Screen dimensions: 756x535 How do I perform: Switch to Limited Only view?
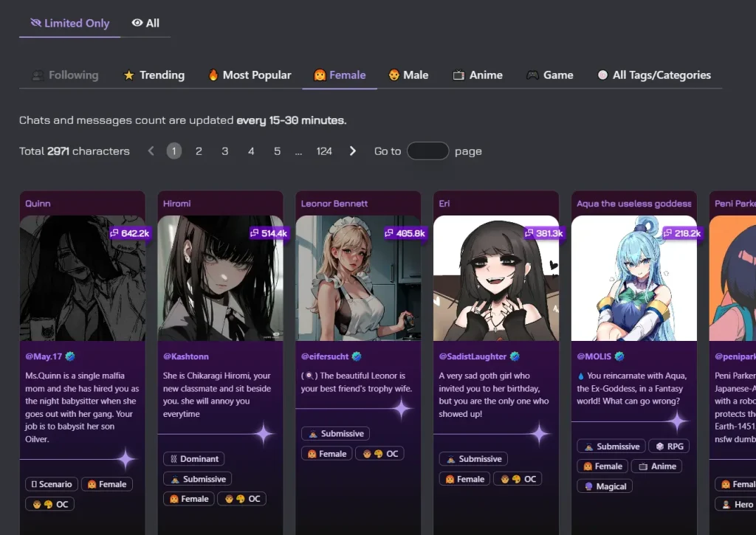(69, 23)
